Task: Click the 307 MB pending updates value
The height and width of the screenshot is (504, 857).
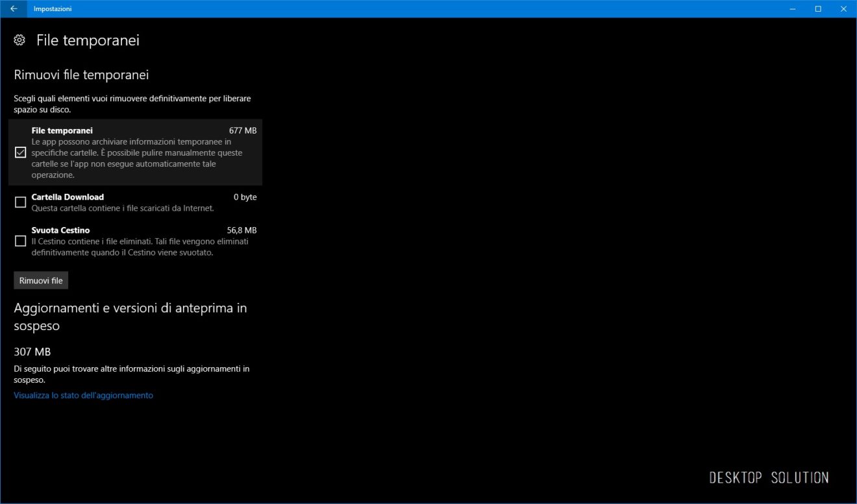Action: pos(32,352)
